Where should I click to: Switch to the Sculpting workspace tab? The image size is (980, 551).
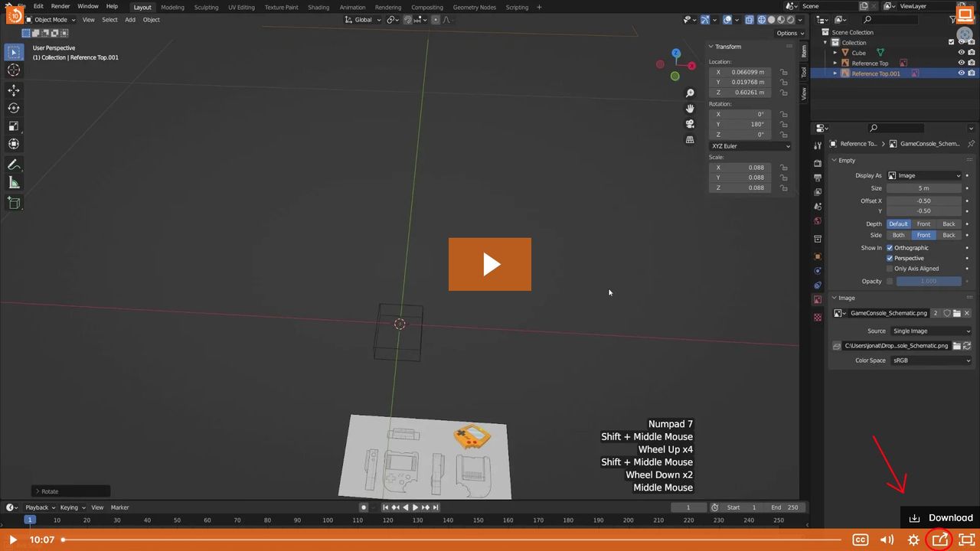click(x=206, y=8)
